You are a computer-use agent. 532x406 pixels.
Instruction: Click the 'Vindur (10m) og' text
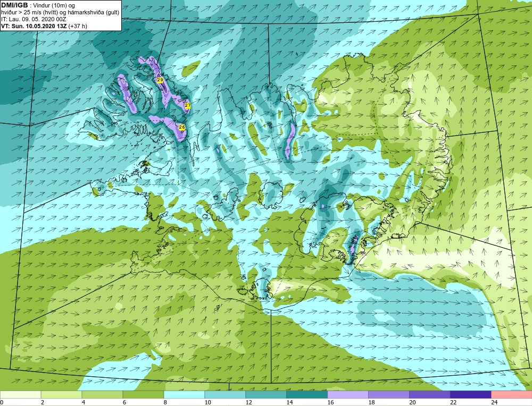pyautogui.click(x=54, y=6)
